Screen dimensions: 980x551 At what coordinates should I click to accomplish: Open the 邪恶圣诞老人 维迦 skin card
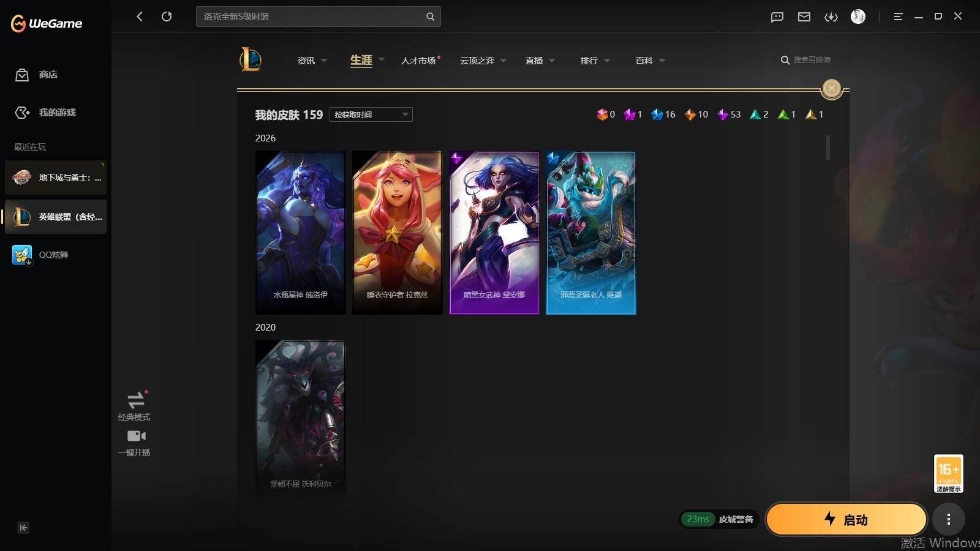coord(591,233)
